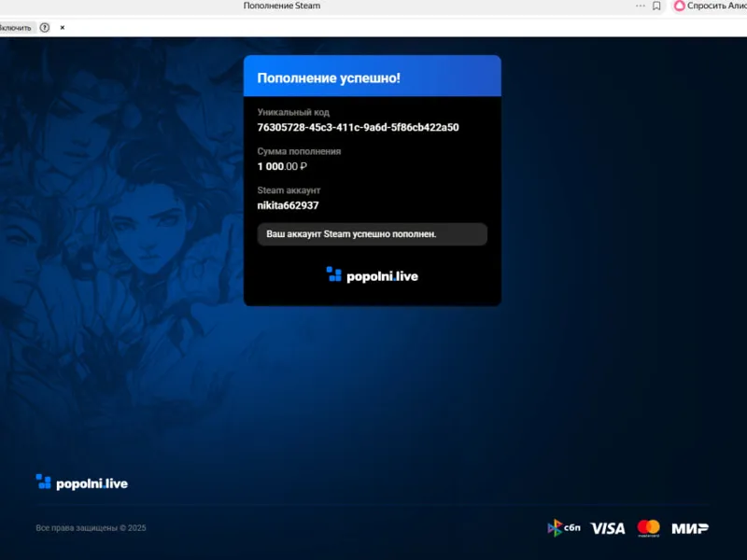Select the unique code 76305728-45c3-411c-9a6d-5f86cb422a50
Screen dimensions: 747x560
(x=358, y=127)
